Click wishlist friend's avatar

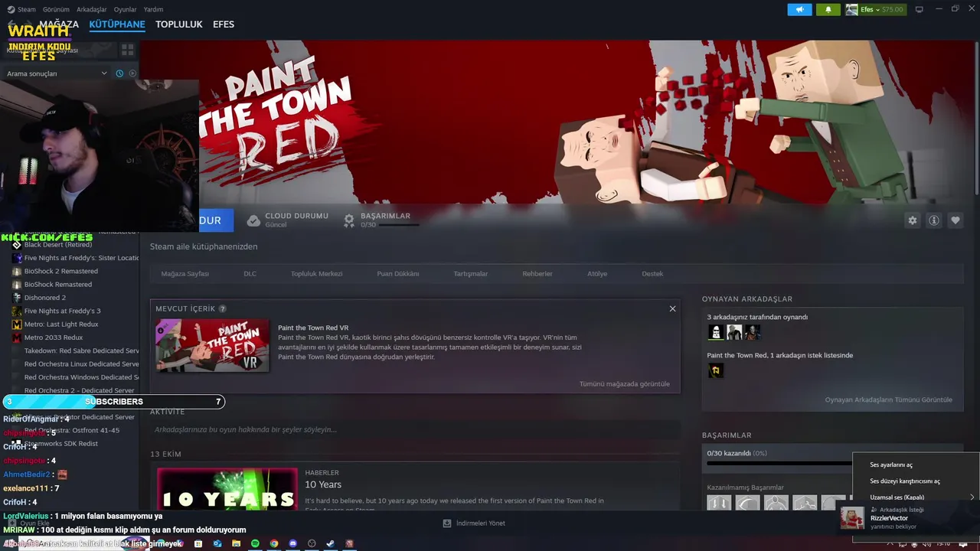[716, 370]
